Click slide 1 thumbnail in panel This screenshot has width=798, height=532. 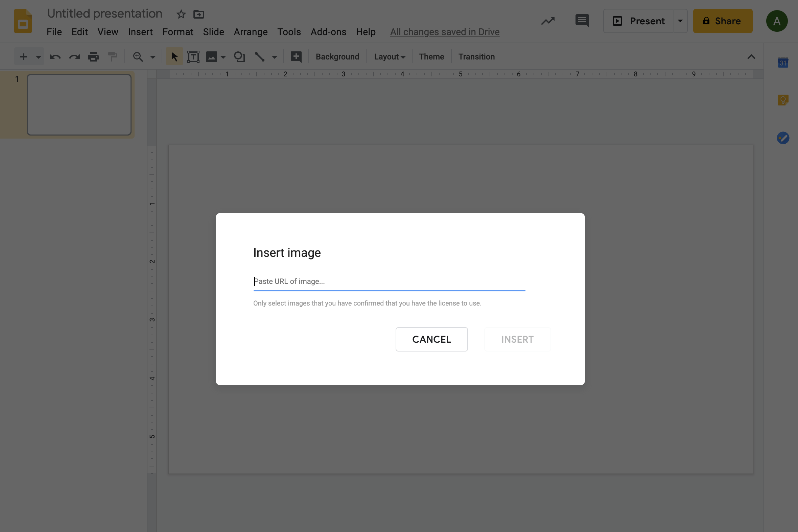tap(79, 104)
